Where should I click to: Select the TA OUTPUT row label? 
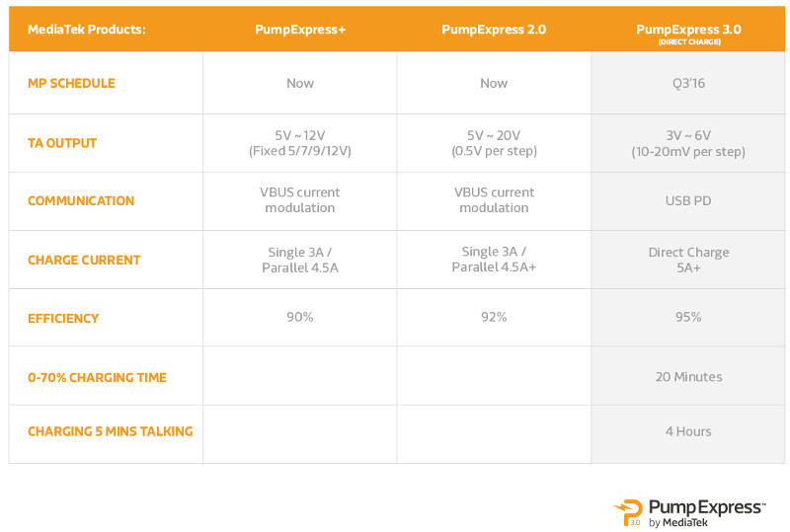62,143
